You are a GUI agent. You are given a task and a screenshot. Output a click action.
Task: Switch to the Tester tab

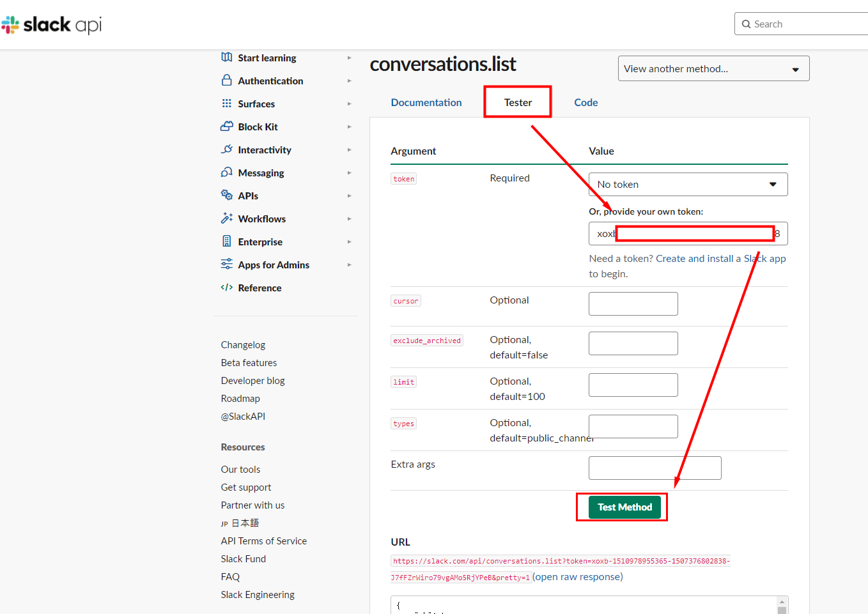coord(518,102)
